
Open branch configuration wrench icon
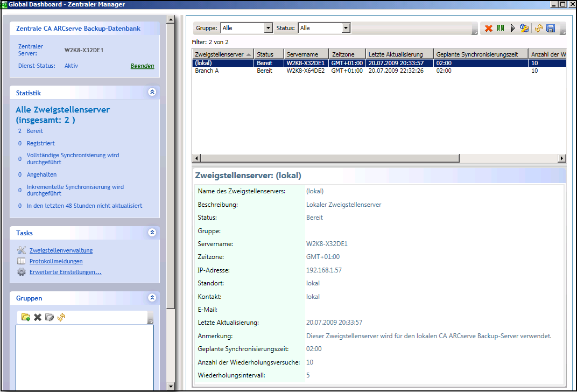(x=524, y=28)
